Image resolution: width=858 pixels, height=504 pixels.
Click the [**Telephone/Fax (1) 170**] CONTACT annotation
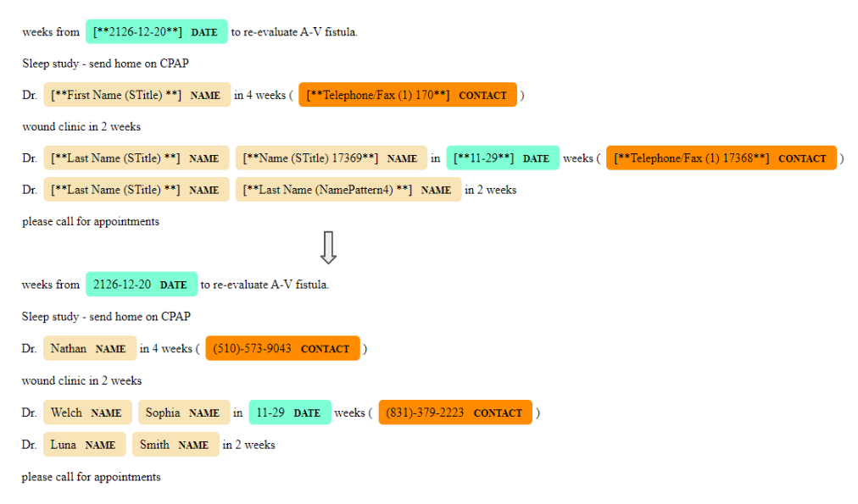click(408, 95)
